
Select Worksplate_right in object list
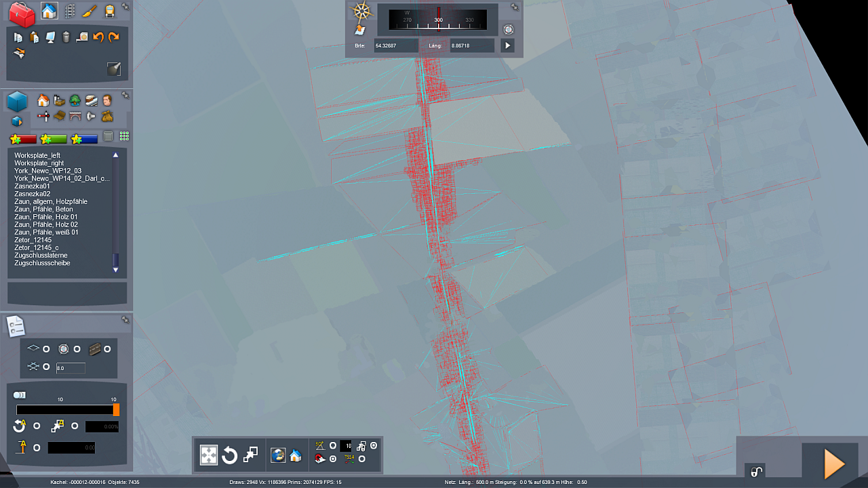point(39,163)
